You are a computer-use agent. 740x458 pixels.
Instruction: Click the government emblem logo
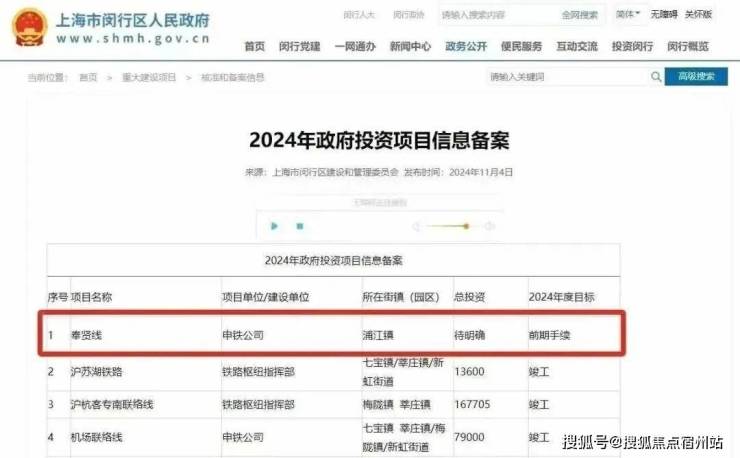click(x=29, y=27)
